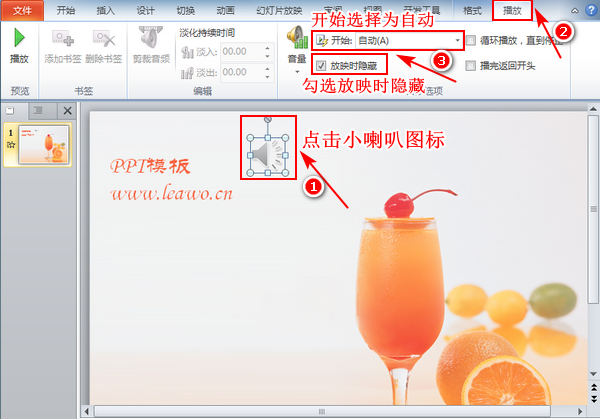Image resolution: width=600 pixels, height=419 pixels.
Task: Decrease the 淡出 fade-out time with down arrow
Action: pyautogui.click(x=267, y=77)
